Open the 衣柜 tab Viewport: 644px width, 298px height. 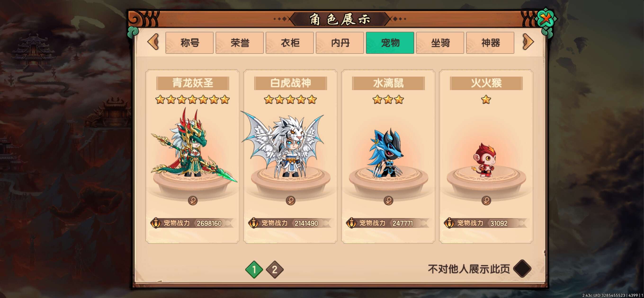[x=290, y=43]
